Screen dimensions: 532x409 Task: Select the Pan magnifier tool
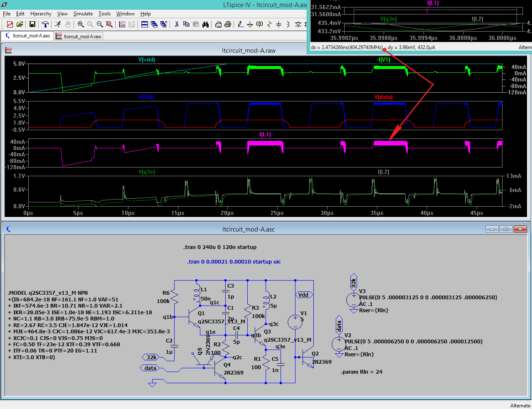pyautogui.click(x=90, y=25)
